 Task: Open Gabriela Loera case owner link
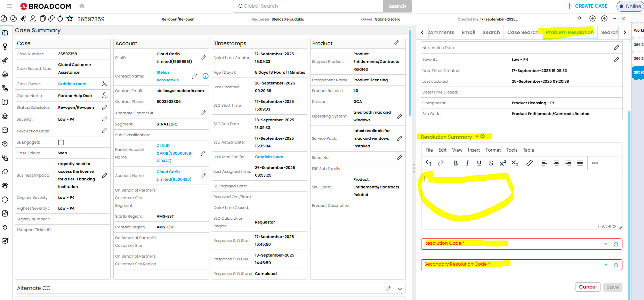tap(72, 84)
